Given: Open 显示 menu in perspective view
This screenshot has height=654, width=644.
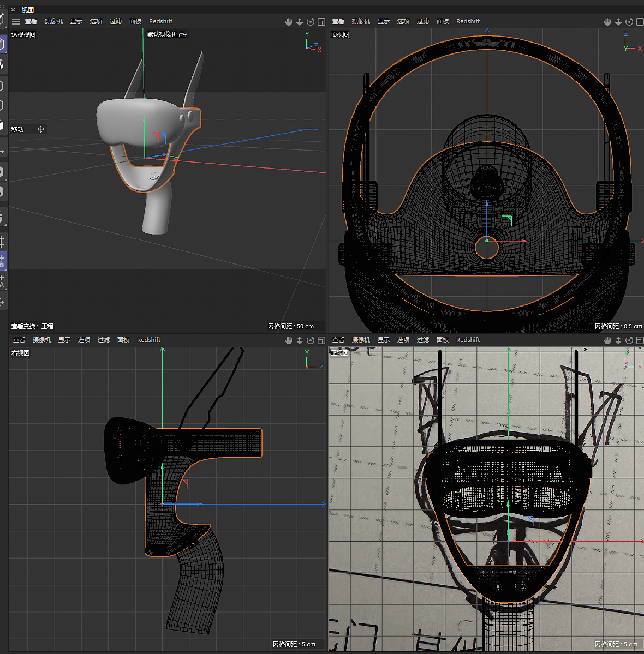Looking at the screenshot, I should tap(76, 21).
